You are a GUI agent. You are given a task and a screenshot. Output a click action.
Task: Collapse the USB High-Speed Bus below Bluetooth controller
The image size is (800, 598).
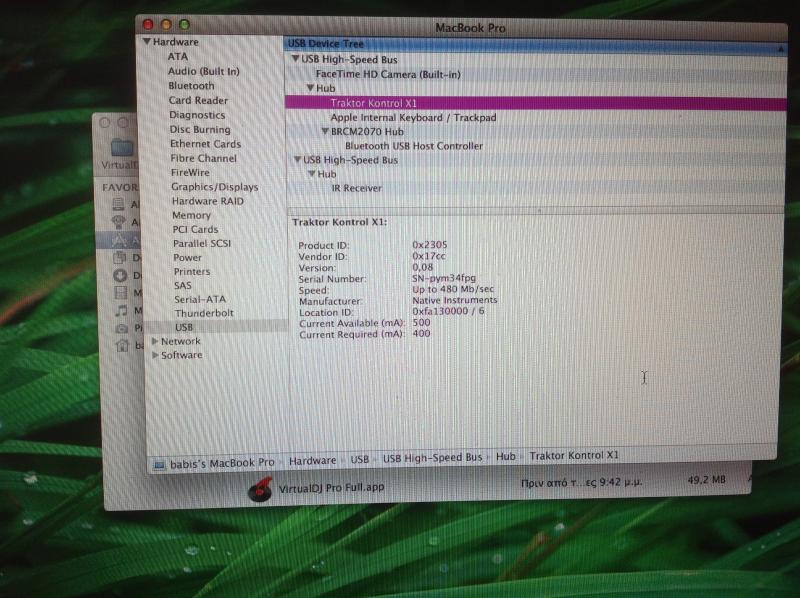[297, 160]
